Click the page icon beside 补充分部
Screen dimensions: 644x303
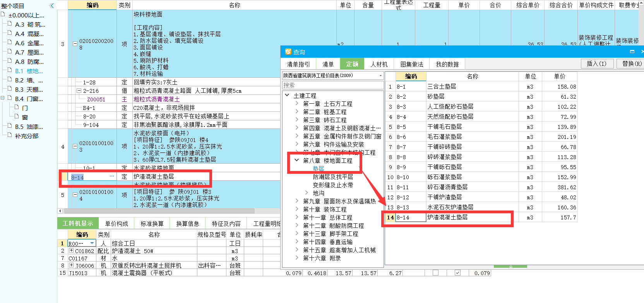(x=10, y=135)
